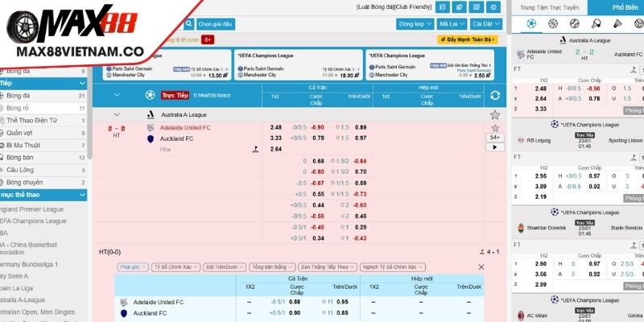The width and height of the screenshot is (644, 322).
Task: Open the gear settings icon in top toolbar
Action: pyautogui.click(x=493, y=7)
